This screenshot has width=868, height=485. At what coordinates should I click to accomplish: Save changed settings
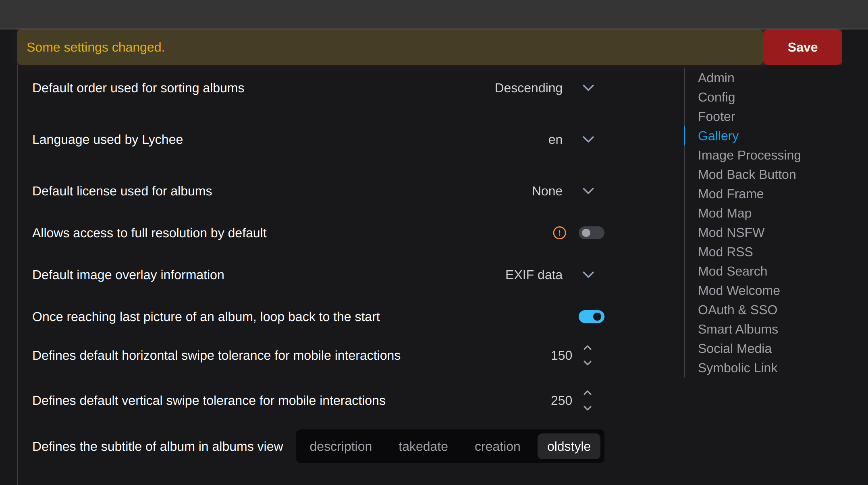(x=802, y=47)
